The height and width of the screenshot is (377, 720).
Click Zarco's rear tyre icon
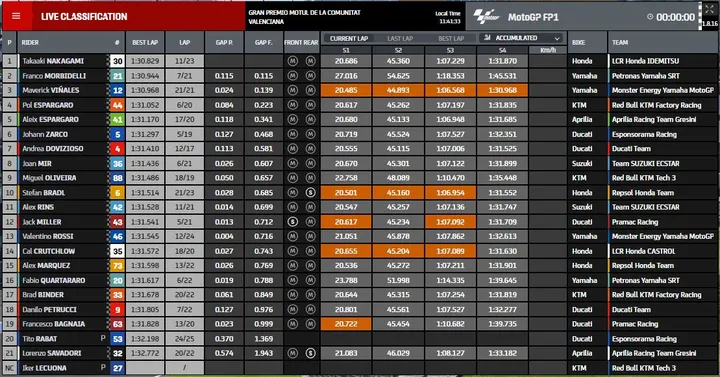(310, 134)
